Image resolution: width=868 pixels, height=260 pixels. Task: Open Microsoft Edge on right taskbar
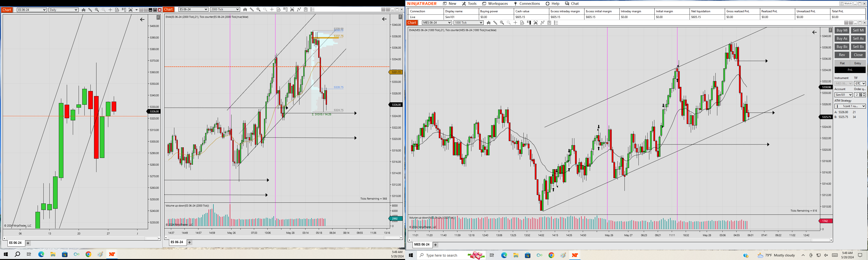coord(504,255)
